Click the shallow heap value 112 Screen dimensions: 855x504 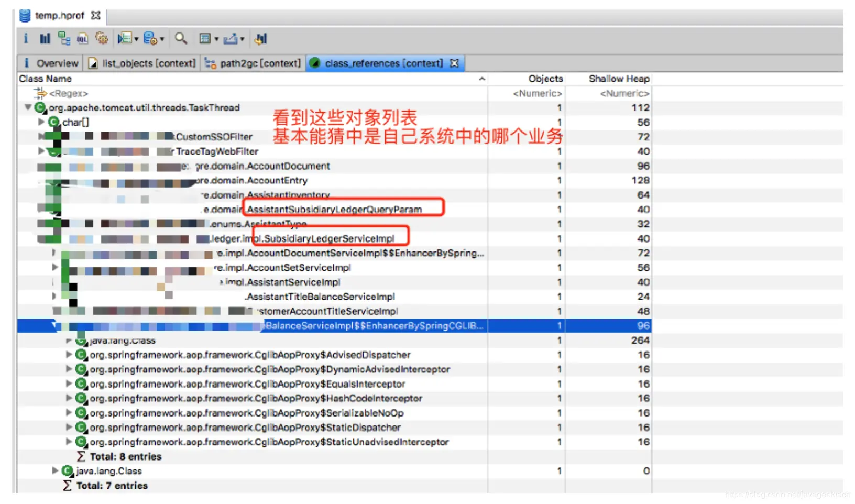640,107
